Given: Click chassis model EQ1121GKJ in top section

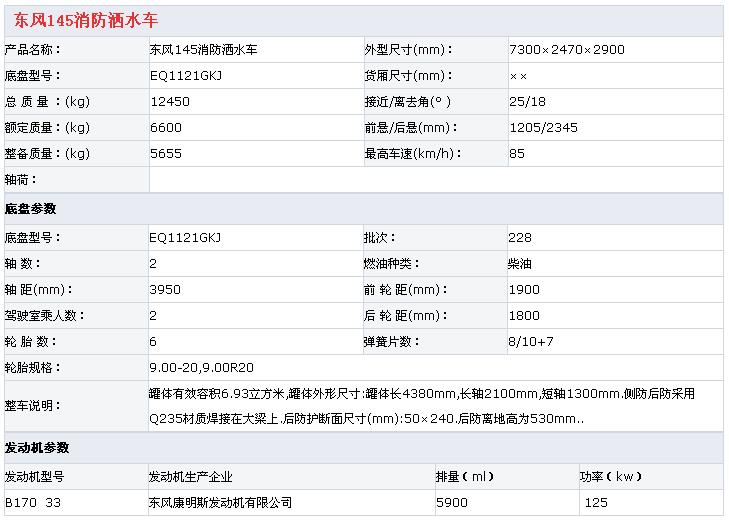Looking at the screenshot, I should click(x=186, y=76).
